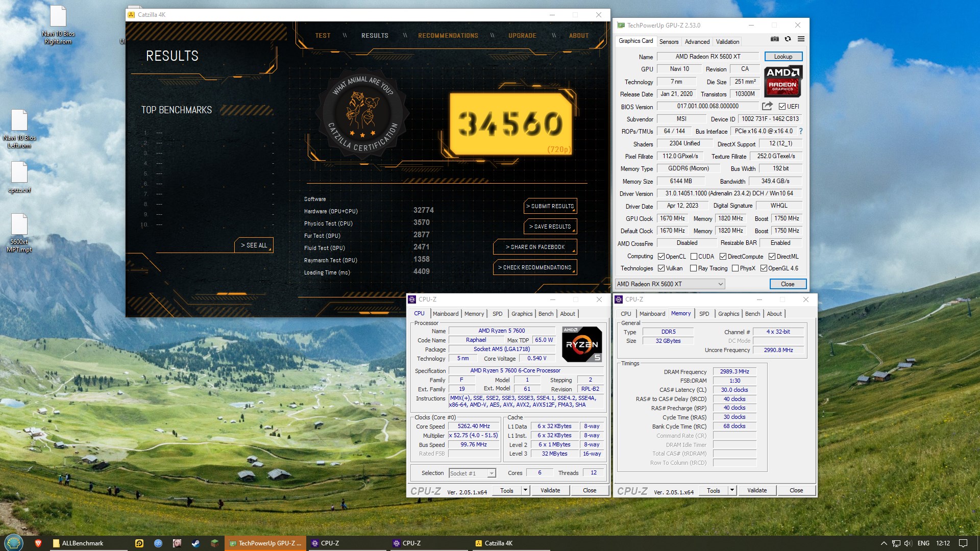This screenshot has height=551, width=980.
Task: Click the AMD Radeon Graphics logo in GPU-Z
Action: pyautogui.click(x=783, y=81)
